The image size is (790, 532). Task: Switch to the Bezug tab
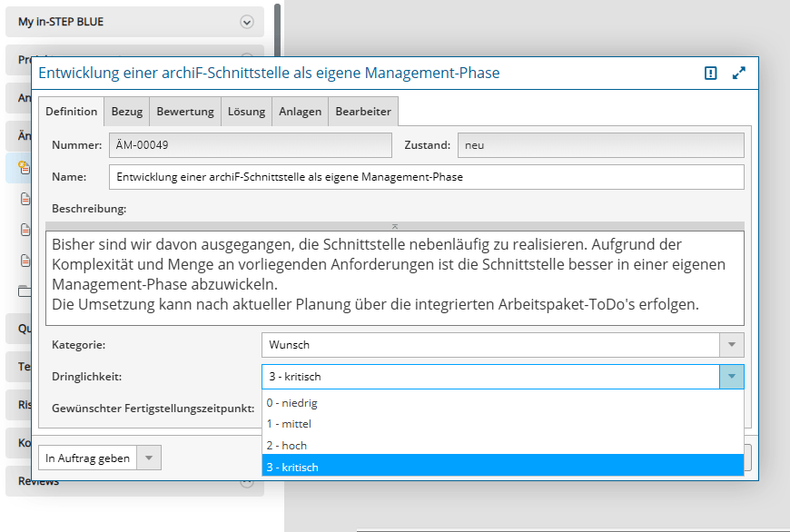(127, 112)
